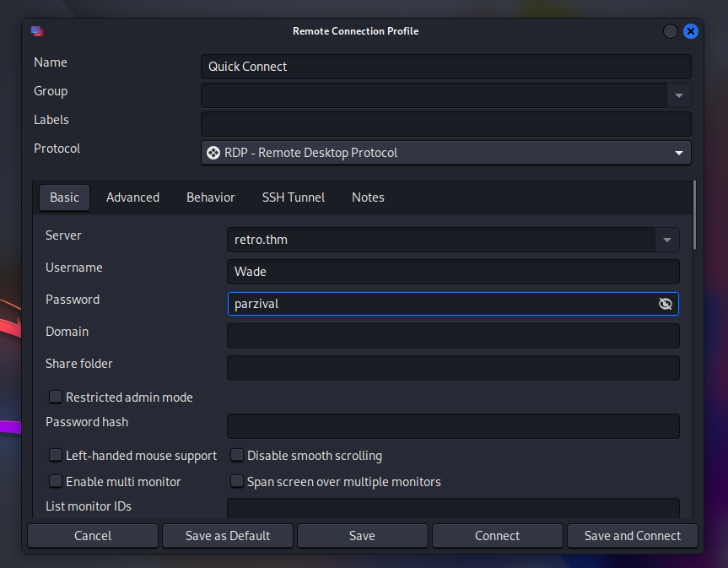The image size is (728, 568).
Task: Click the RDP protocol icon
Action: tap(213, 153)
